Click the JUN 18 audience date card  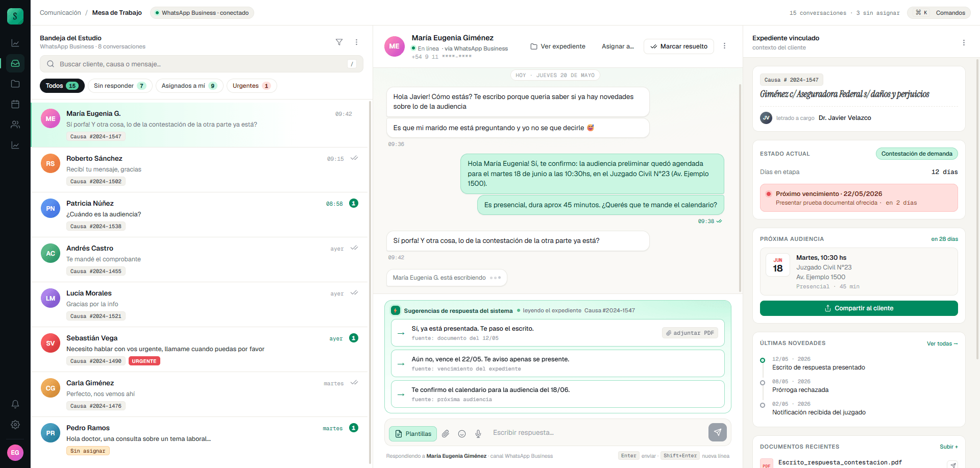[x=777, y=265]
